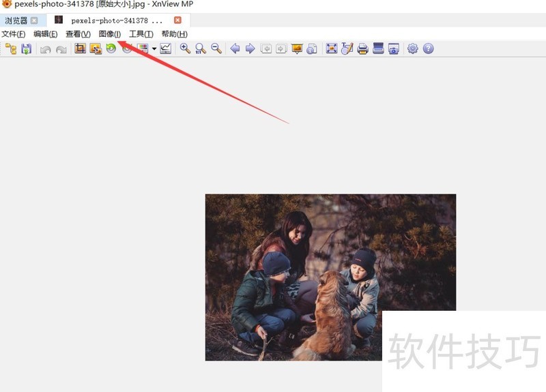Go to previous image blue arrow
This screenshot has height=392, width=546.
click(x=235, y=48)
